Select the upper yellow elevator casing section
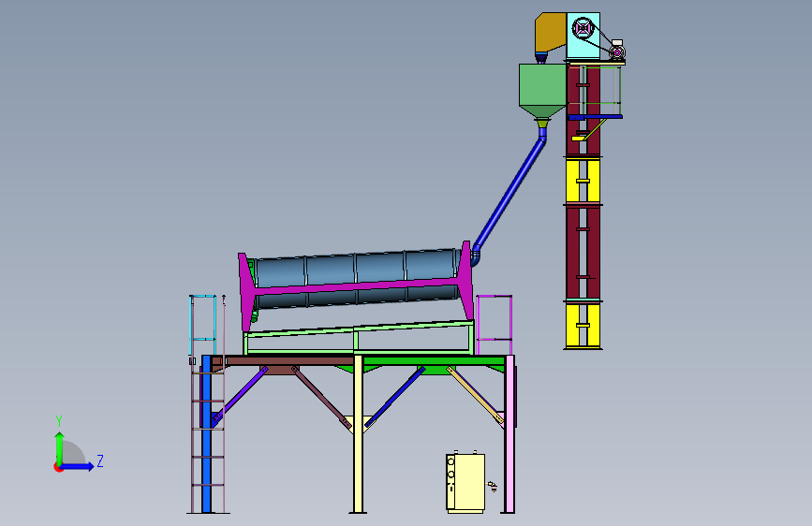This screenshot has width=812, height=526. tap(583, 181)
